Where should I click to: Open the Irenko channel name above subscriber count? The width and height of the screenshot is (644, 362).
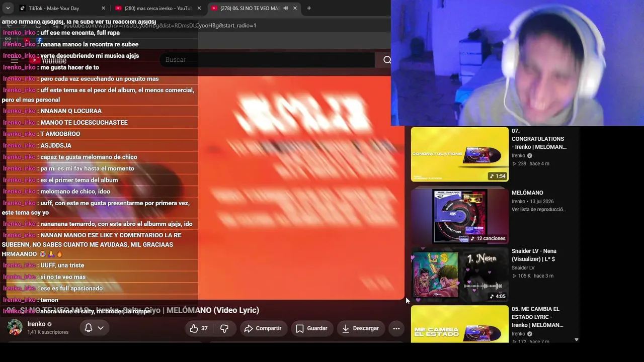(36, 324)
